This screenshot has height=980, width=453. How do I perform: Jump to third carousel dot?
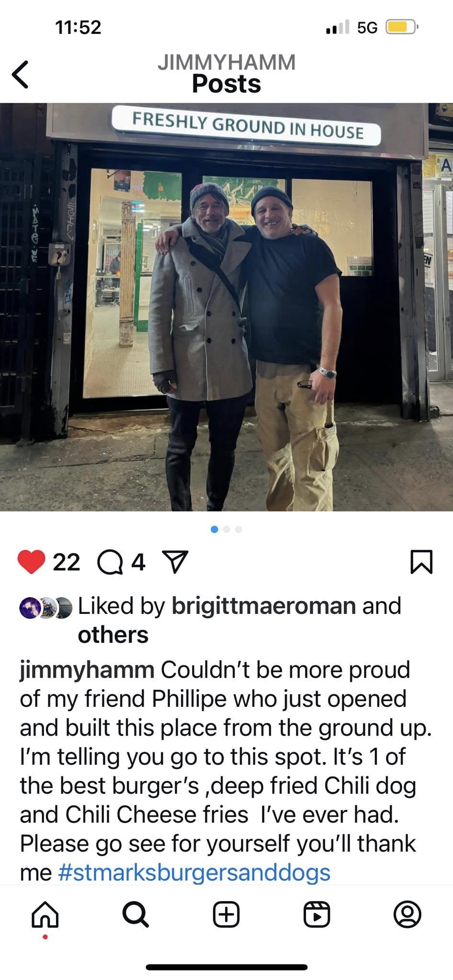click(238, 529)
